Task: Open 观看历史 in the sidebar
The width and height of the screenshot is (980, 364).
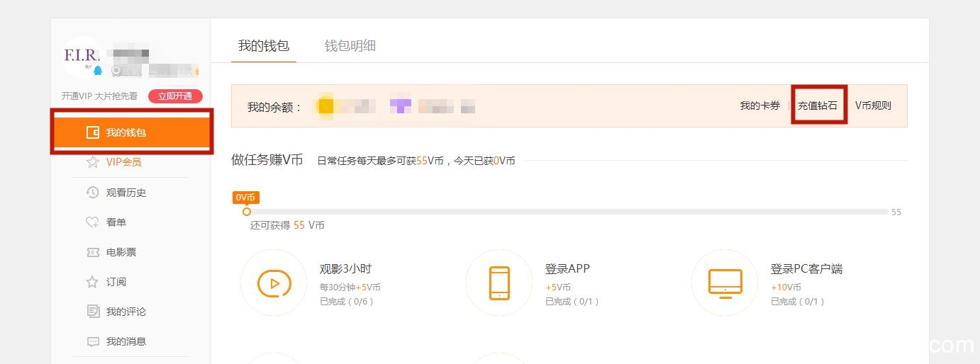Action: (126, 193)
